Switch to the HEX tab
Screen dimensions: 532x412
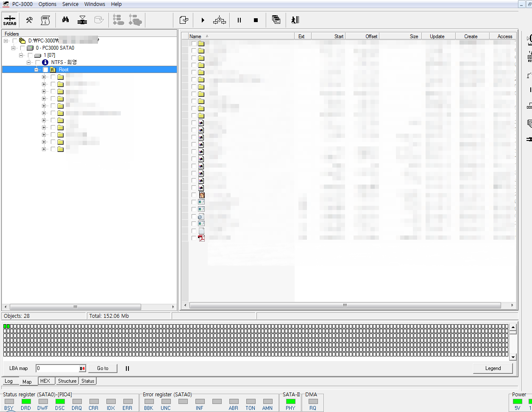tap(45, 381)
